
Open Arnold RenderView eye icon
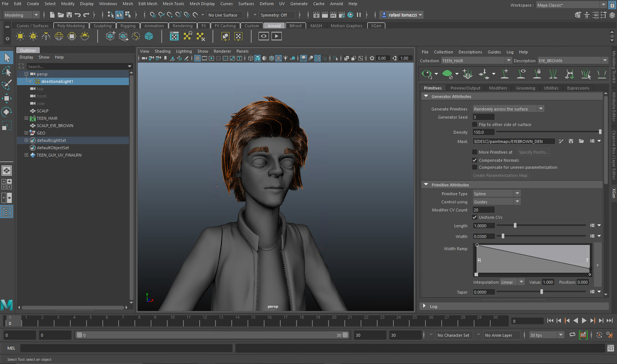pos(264,36)
